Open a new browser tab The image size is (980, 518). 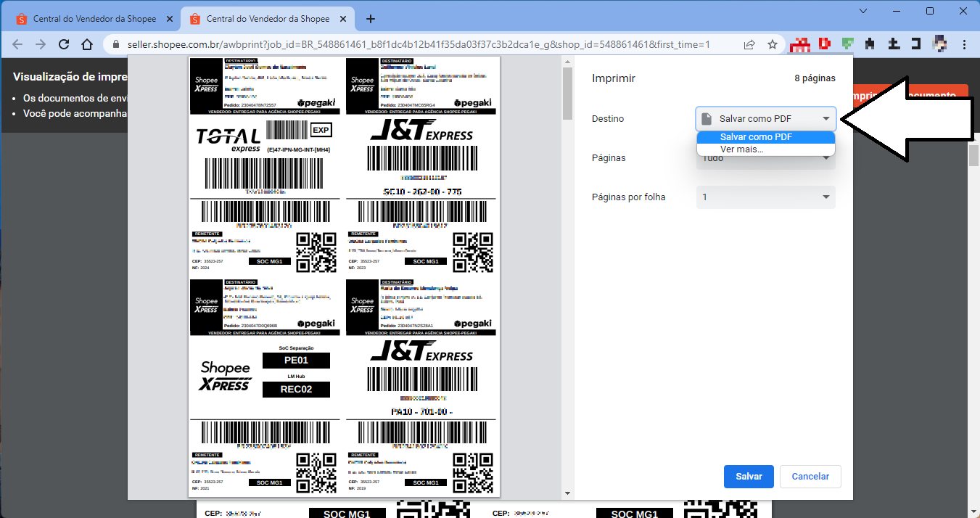pos(371,19)
